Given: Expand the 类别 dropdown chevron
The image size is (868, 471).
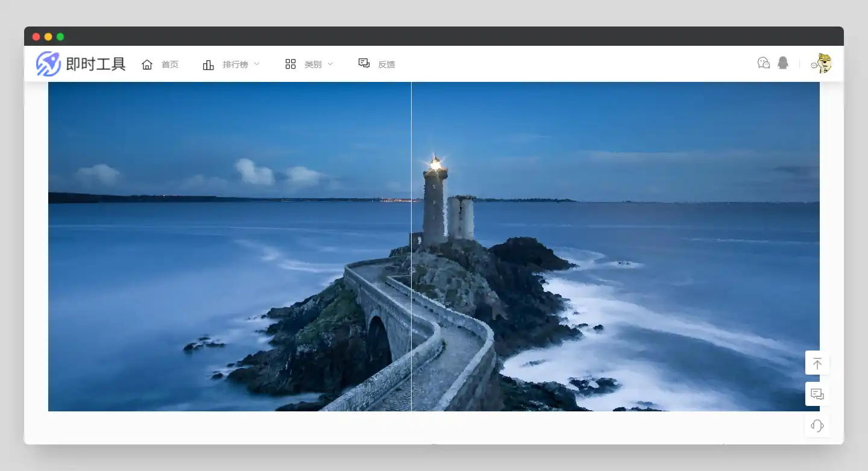Looking at the screenshot, I should tap(330, 64).
